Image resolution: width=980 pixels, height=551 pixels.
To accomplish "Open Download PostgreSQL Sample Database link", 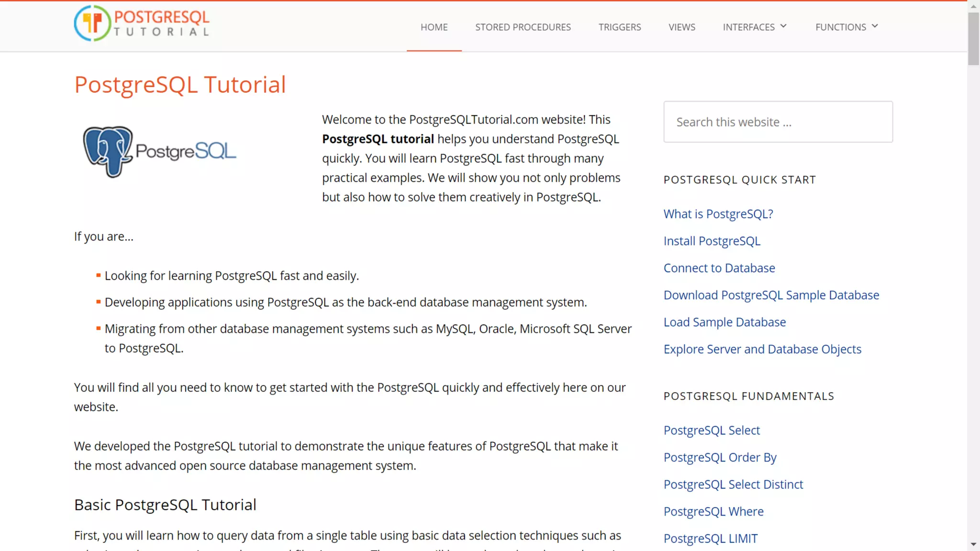I will [x=771, y=295].
